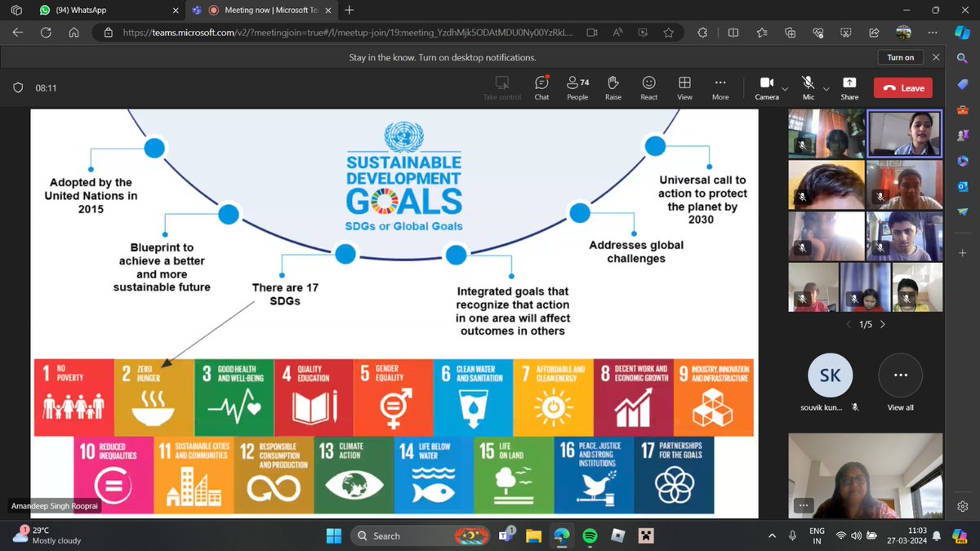
Task: Open the Share content tray
Action: 849,87
